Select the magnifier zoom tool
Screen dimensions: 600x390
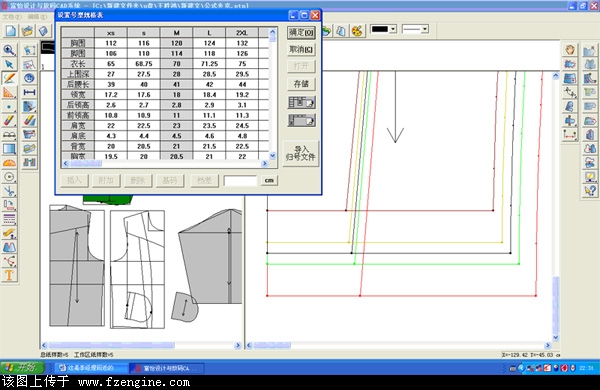(x=9, y=50)
